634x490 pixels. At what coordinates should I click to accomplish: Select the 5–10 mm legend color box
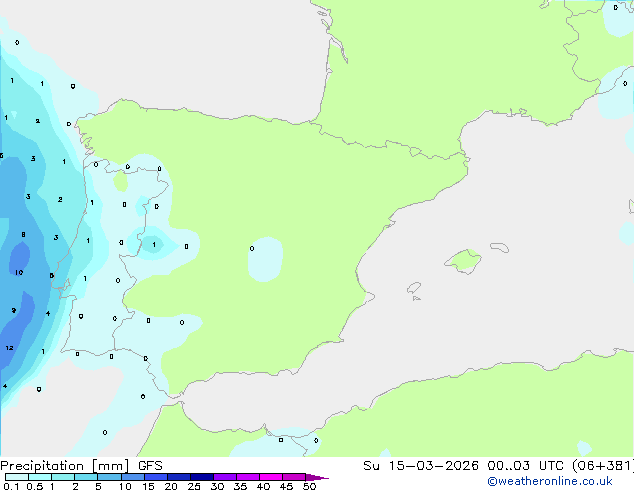[x=109, y=477]
